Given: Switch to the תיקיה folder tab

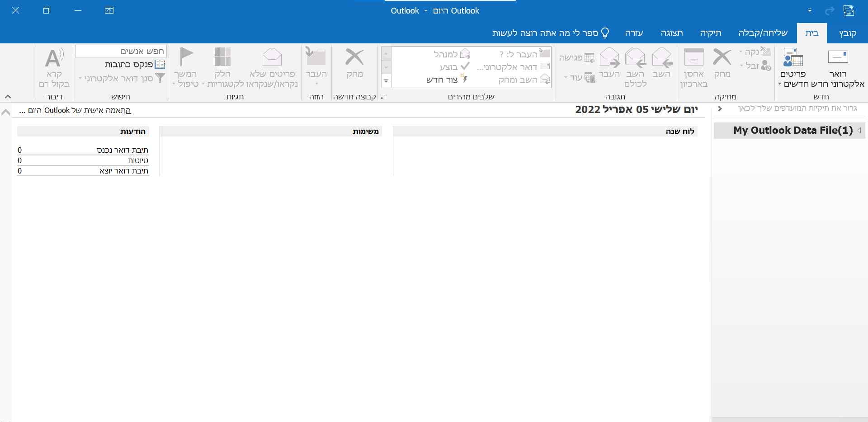Looking at the screenshot, I should click(x=711, y=33).
